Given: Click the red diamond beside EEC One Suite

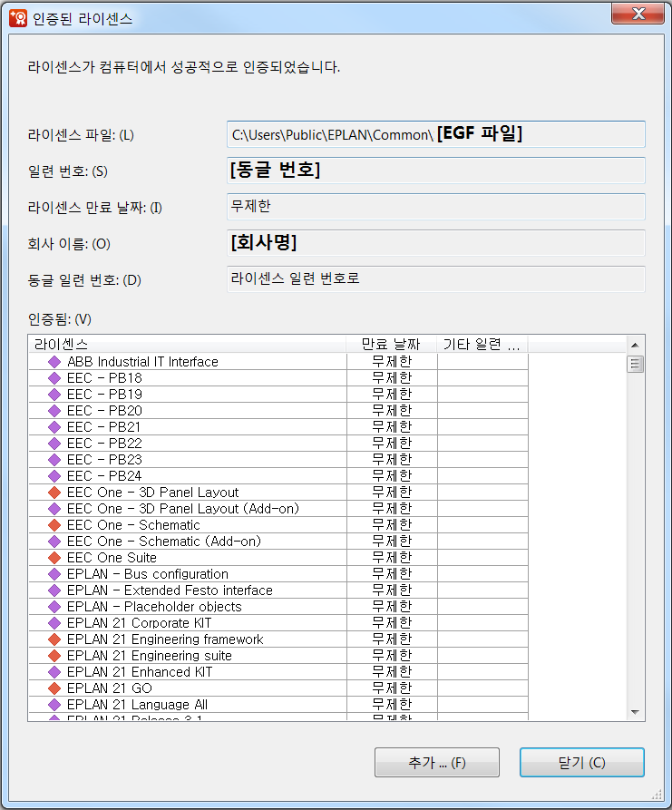Looking at the screenshot, I should (x=54, y=558).
